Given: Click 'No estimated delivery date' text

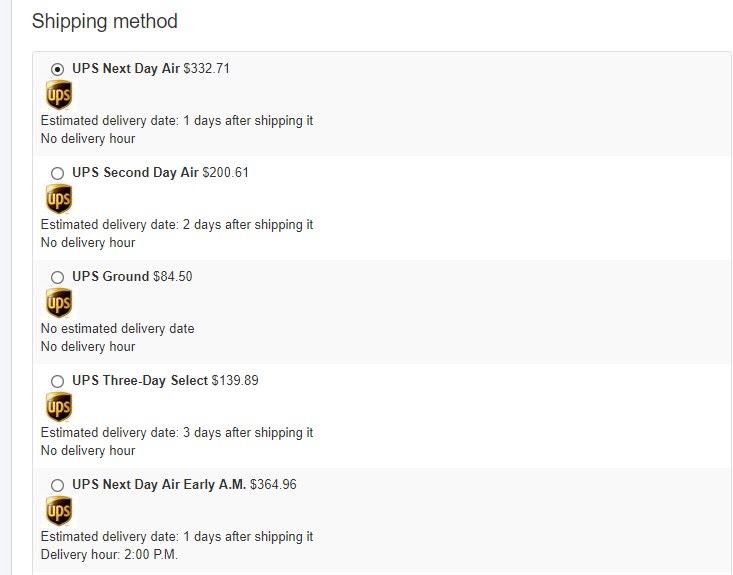Looking at the screenshot, I should pyautogui.click(x=117, y=328).
